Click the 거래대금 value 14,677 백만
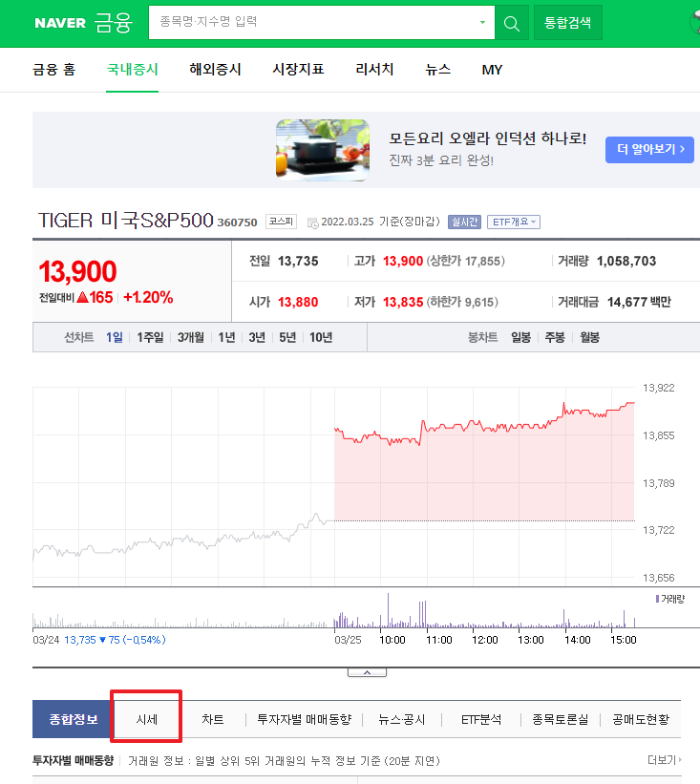 (x=639, y=302)
